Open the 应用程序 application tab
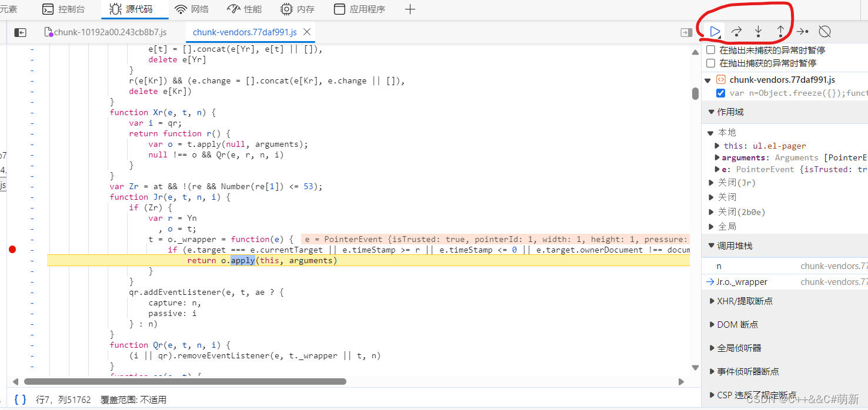Screen dimensions: 868x410 (359, 9)
